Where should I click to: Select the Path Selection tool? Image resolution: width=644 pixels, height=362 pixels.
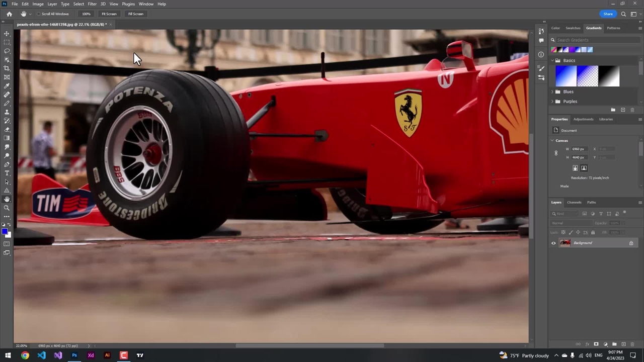7,182
